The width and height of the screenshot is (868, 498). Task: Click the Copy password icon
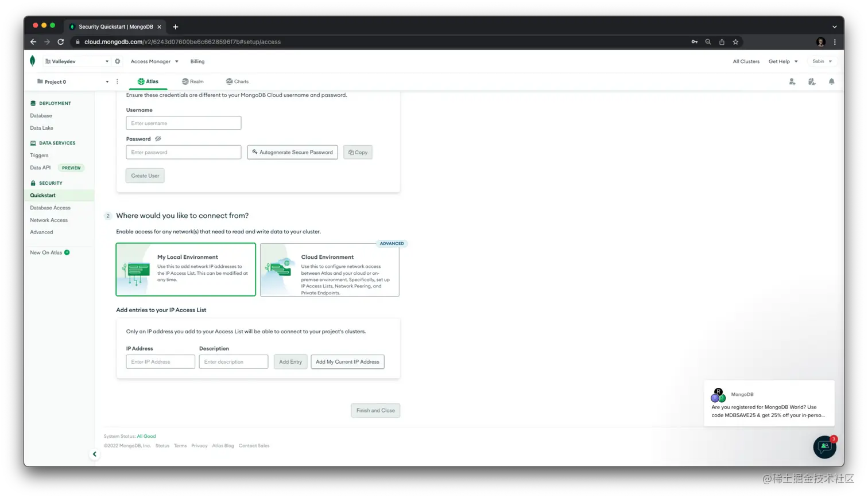coord(358,152)
